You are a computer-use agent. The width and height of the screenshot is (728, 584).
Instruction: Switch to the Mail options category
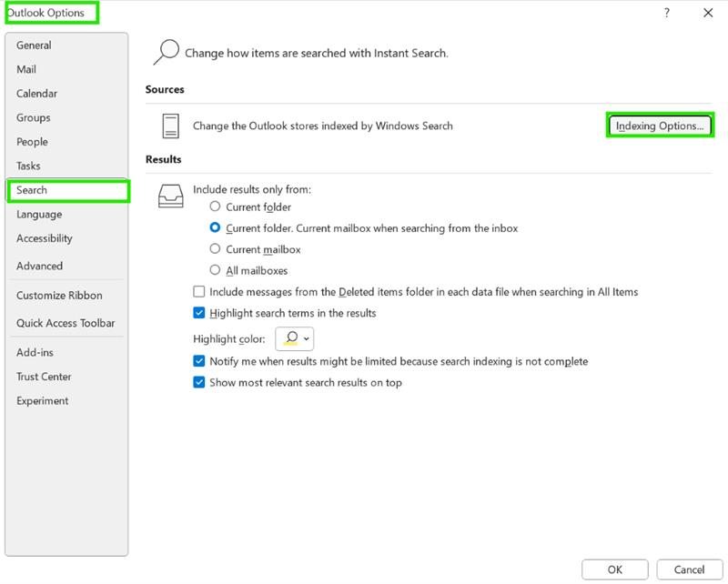[66, 70]
